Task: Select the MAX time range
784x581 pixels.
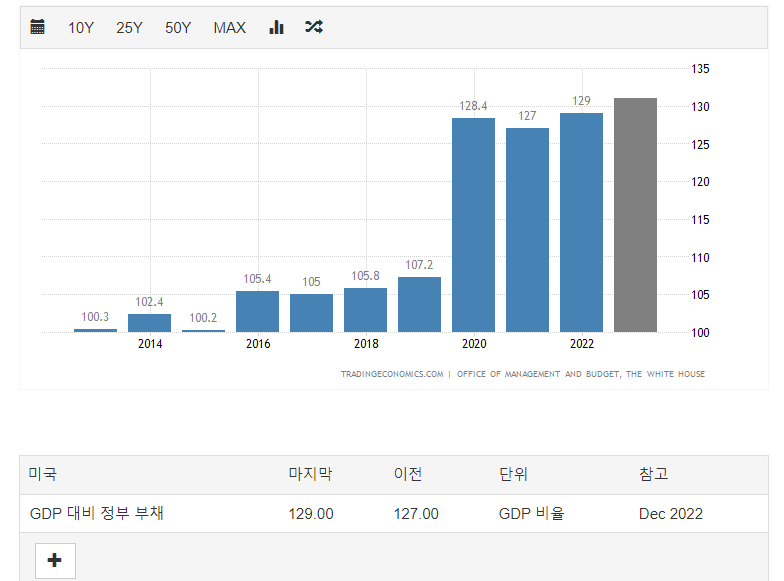Action: [230, 28]
